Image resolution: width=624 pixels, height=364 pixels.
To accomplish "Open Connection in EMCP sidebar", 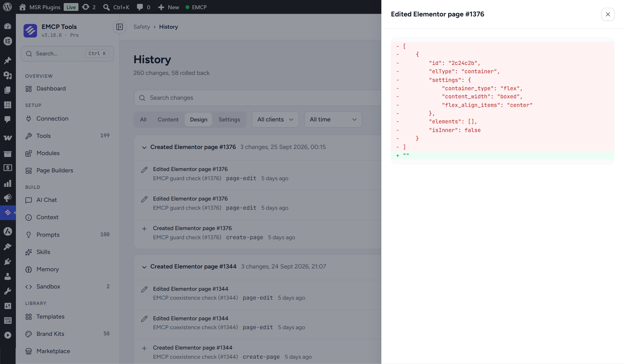I will [67, 119].
